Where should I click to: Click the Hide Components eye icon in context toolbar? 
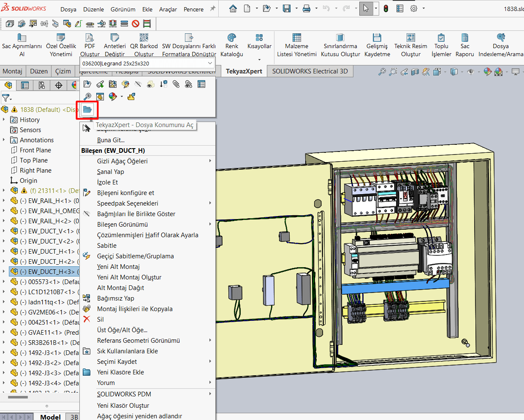(138, 84)
